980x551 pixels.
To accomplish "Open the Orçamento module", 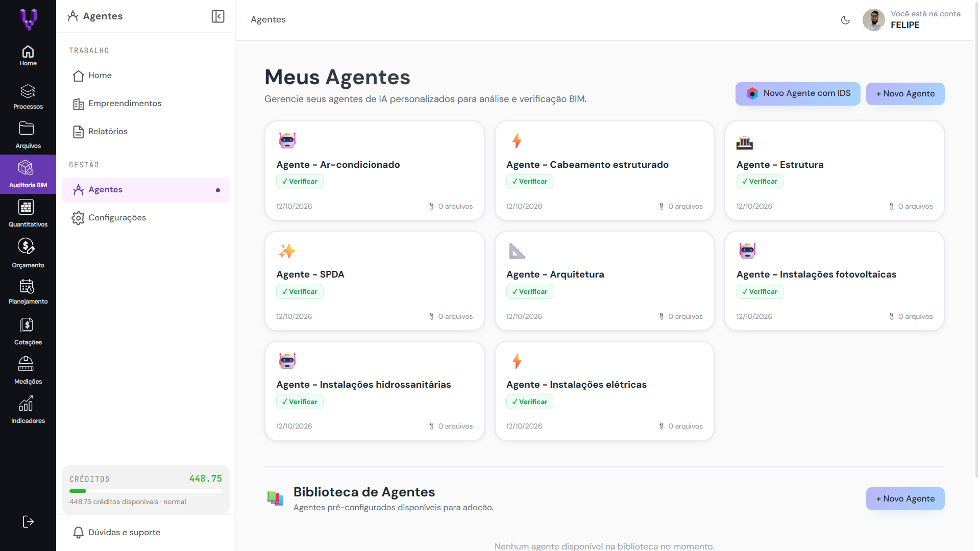I will point(28,253).
